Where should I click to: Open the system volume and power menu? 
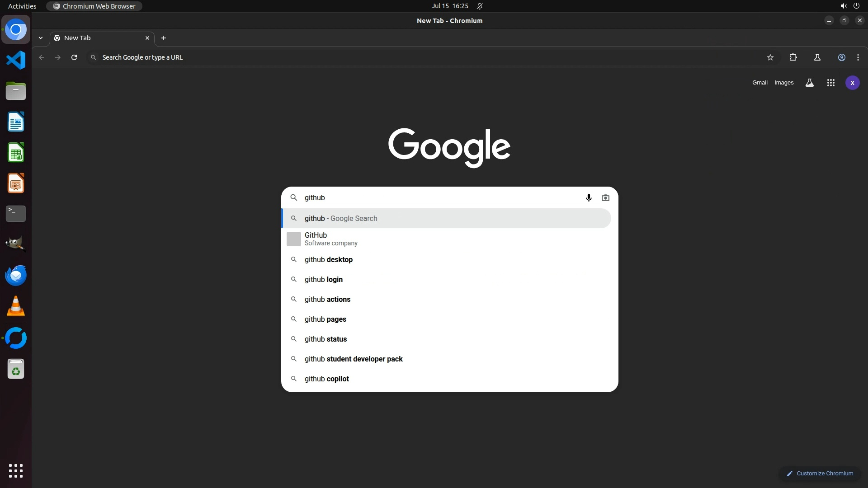[849, 6]
